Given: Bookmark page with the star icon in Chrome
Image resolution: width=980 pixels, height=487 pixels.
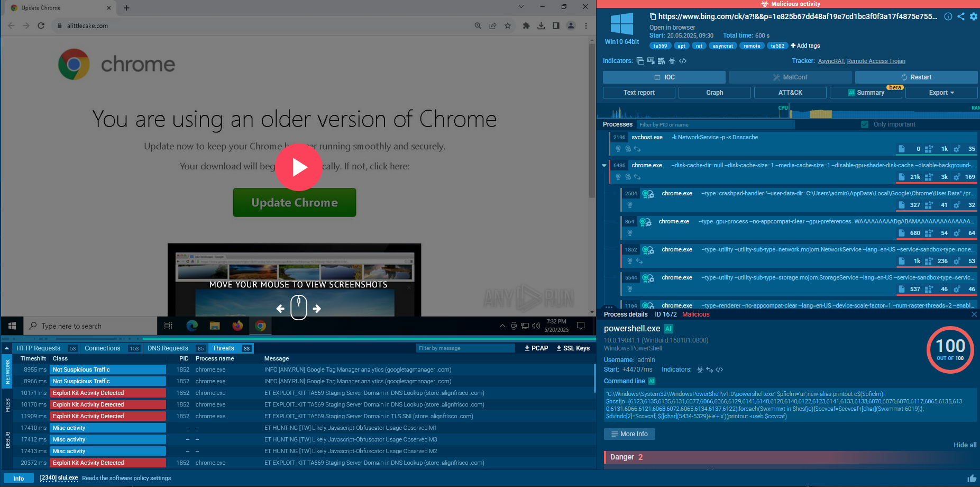Looking at the screenshot, I should click(x=508, y=25).
